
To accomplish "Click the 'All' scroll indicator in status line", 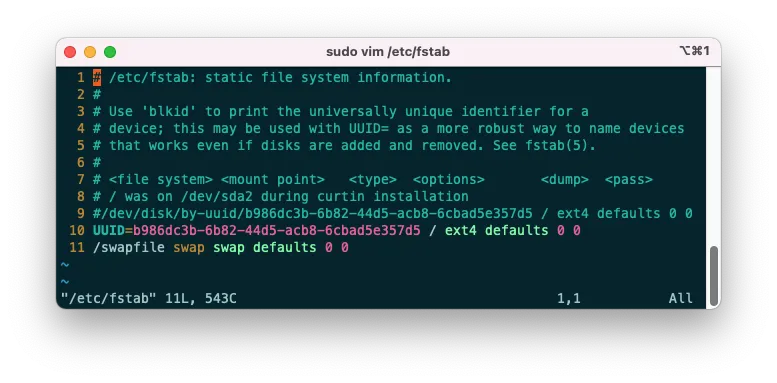I will tap(681, 298).
